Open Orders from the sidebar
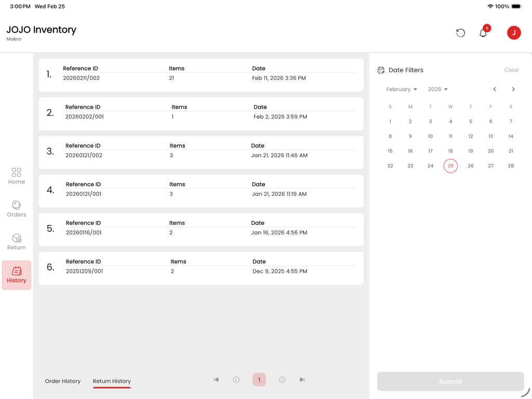 17,209
